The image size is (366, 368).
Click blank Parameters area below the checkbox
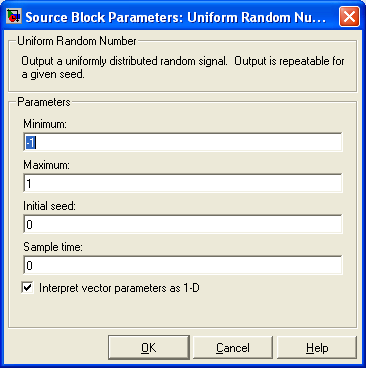pos(183,310)
